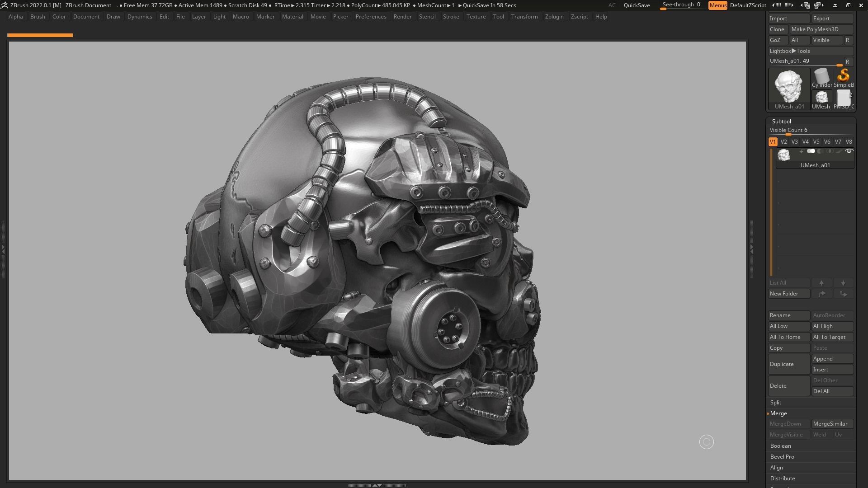Collapse the Subtool panel header
868x488 pixels.
pos(782,121)
